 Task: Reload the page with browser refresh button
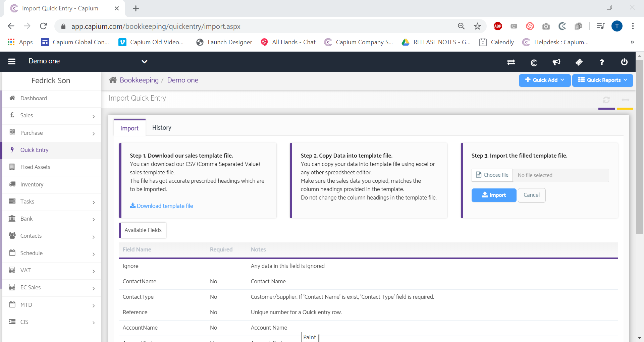pos(43,26)
